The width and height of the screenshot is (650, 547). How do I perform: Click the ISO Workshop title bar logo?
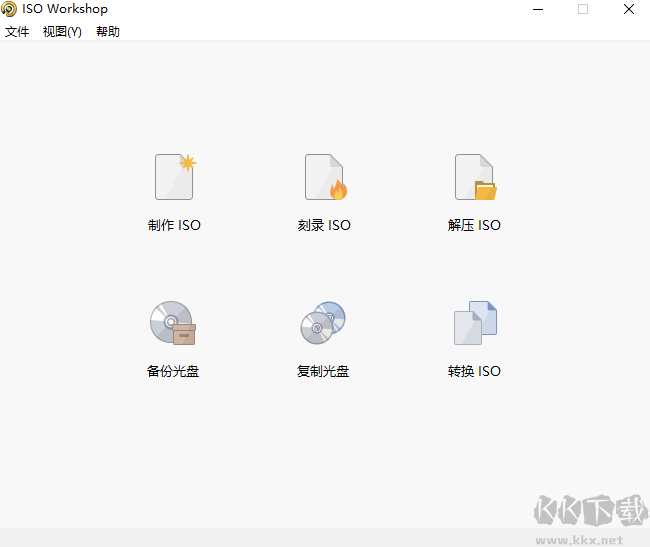coord(9,9)
